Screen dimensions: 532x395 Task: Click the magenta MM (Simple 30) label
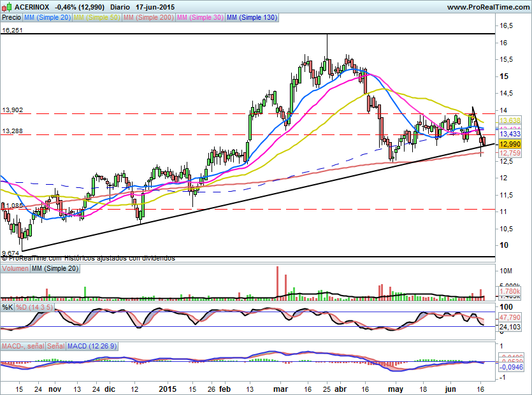(201, 18)
